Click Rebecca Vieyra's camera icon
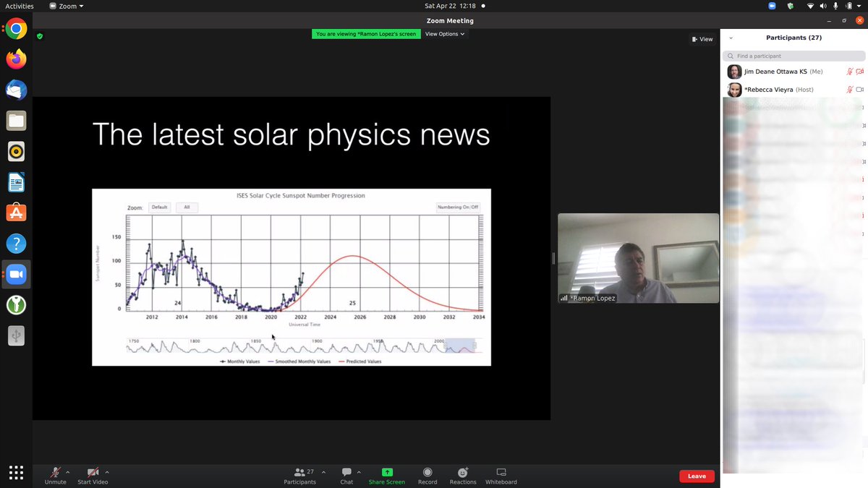 (860, 90)
